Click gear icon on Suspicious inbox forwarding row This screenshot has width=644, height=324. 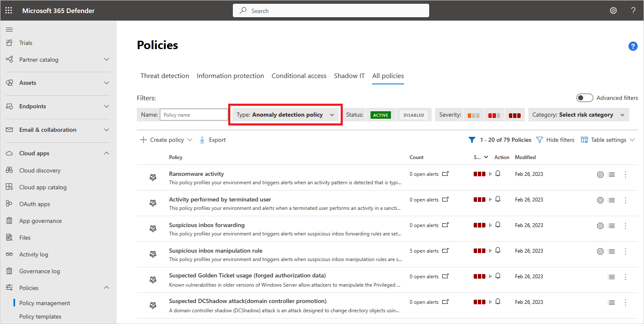(600, 225)
